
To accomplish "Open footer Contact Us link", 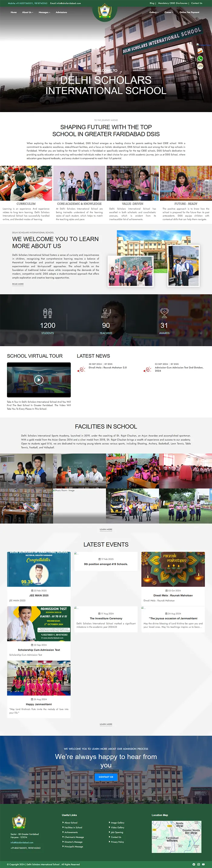I will (116, 837).
